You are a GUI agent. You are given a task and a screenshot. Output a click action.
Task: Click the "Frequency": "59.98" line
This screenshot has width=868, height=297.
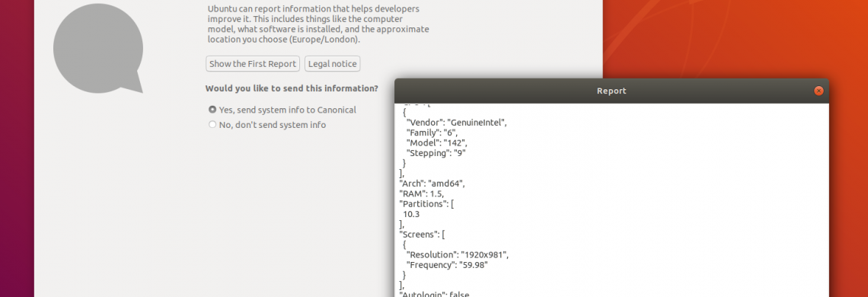click(447, 265)
